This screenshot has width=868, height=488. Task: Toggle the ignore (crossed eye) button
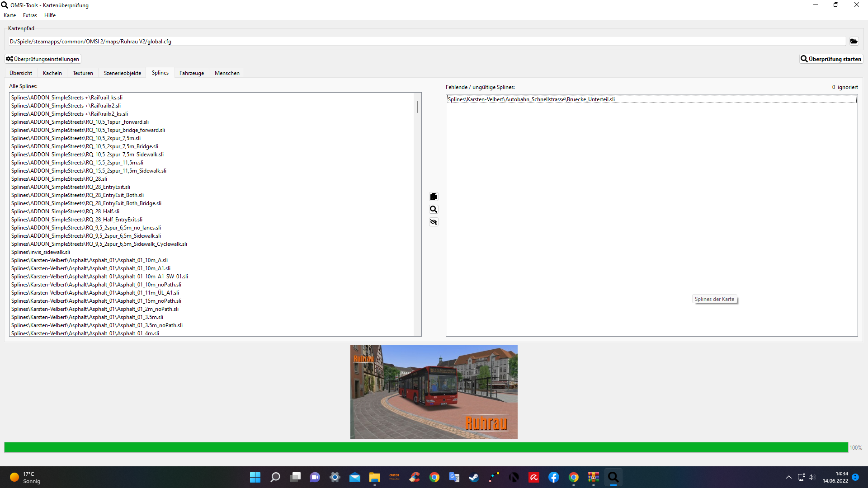click(434, 222)
